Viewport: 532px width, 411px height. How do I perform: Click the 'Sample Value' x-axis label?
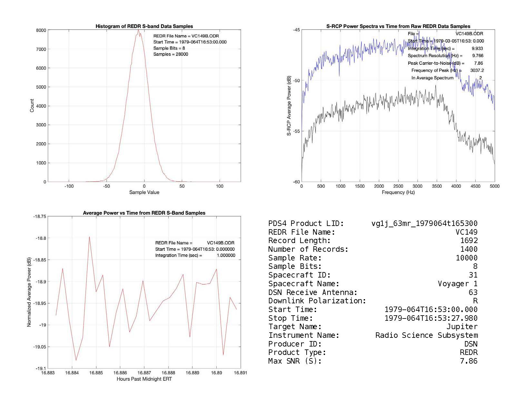[144, 192]
